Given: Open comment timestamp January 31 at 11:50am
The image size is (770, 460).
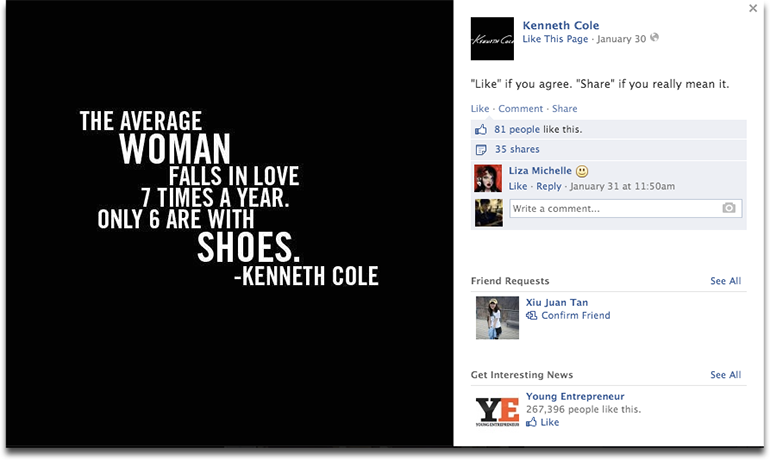Looking at the screenshot, I should pos(622,186).
